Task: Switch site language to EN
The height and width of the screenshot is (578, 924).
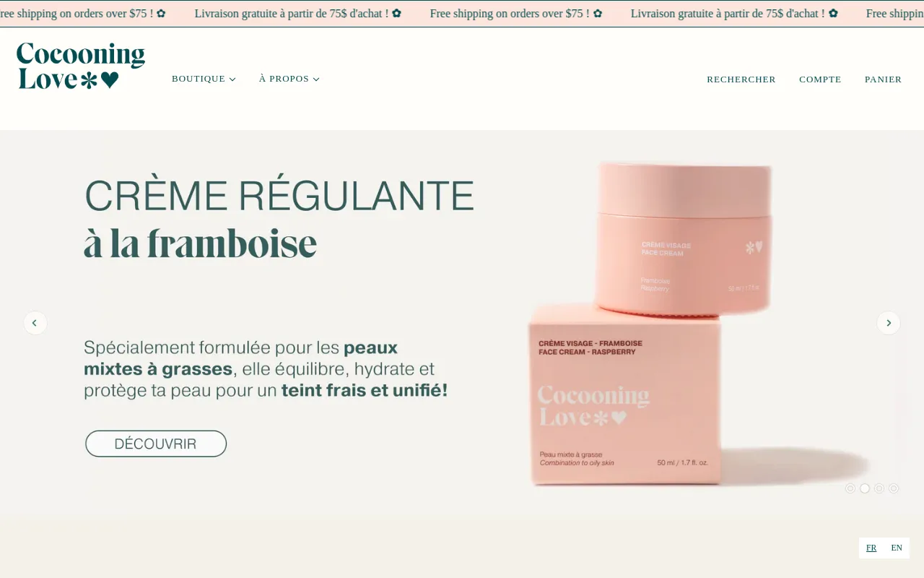Action: tap(897, 548)
